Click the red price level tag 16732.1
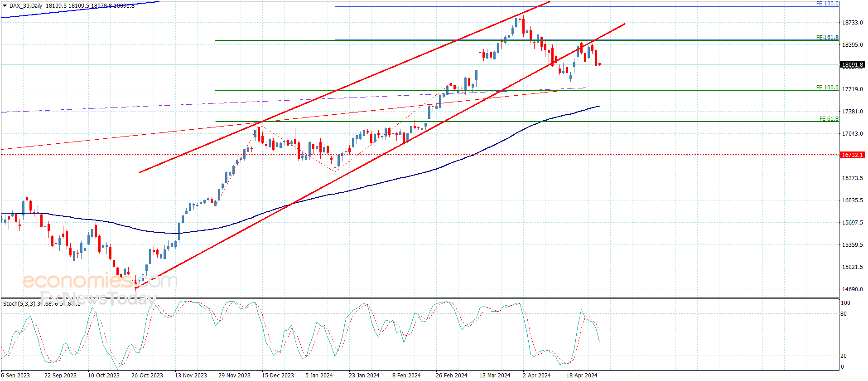The width and height of the screenshot is (868, 381). point(852,155)
